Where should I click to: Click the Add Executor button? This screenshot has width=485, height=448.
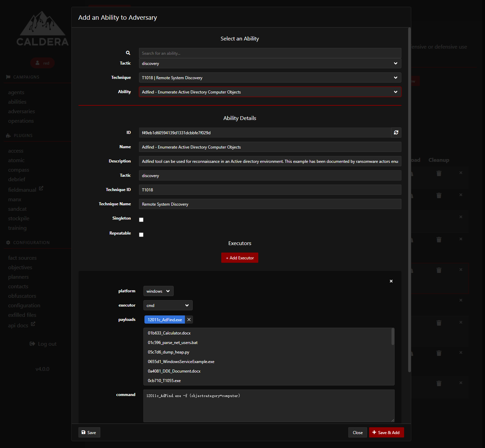(x=240, y=258)
